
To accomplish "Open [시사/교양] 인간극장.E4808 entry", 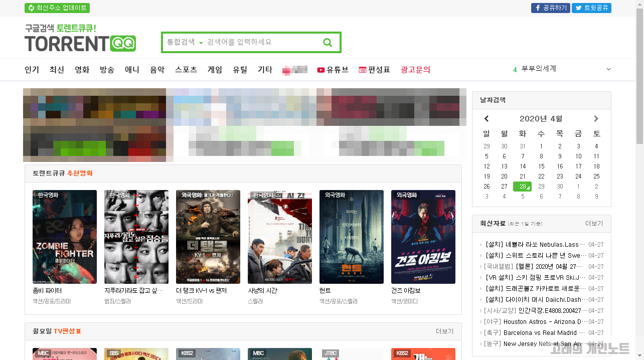I will [535, 311].
